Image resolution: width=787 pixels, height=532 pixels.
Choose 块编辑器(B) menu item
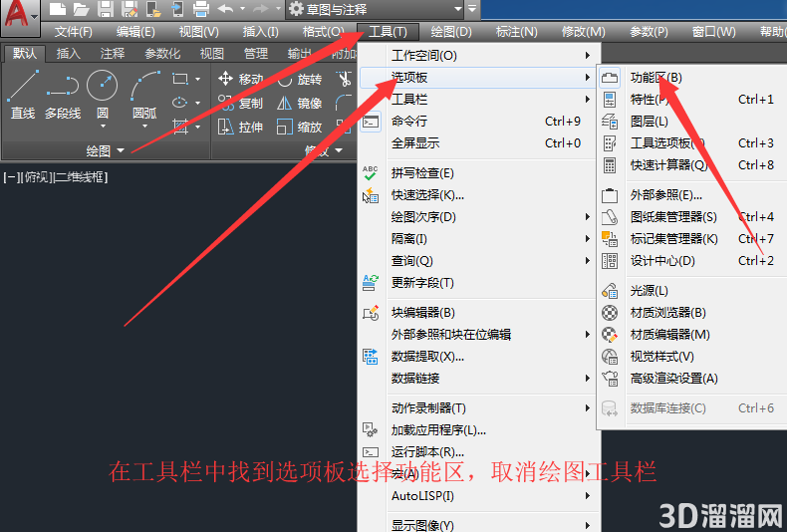tap(478, 313)
